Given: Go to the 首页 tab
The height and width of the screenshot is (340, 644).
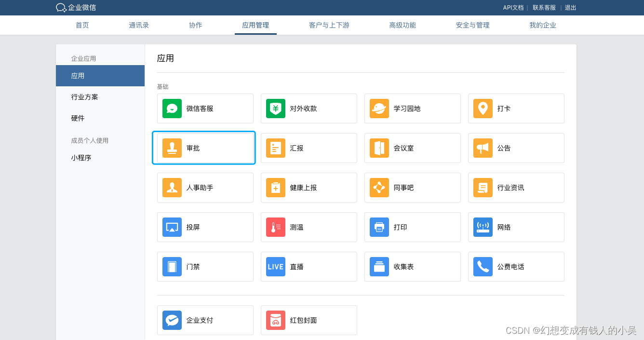Looking at the screenshot, I should [82, 25].
